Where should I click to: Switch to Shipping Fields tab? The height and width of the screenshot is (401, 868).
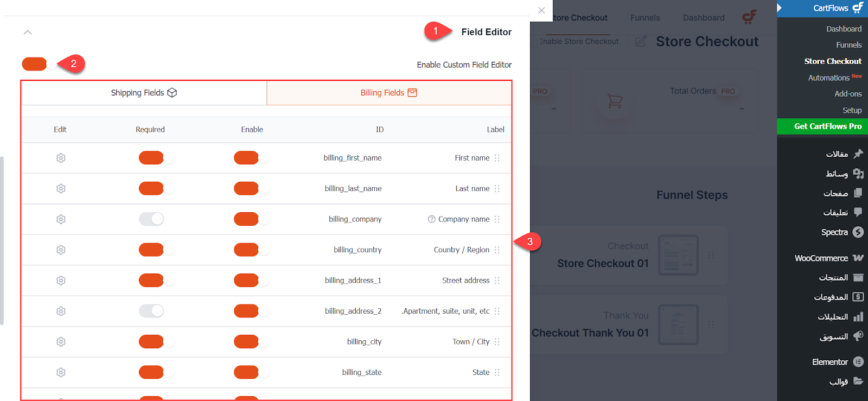click(144, 93)
